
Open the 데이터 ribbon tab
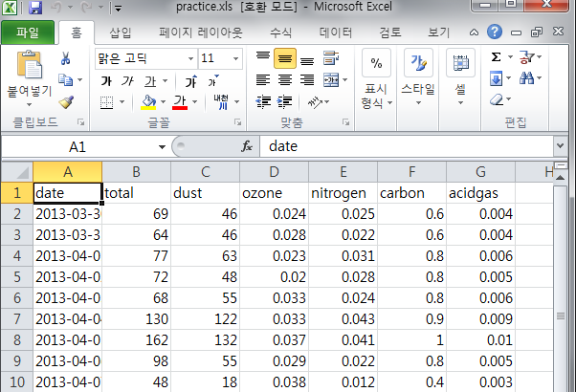click(335, 33)
